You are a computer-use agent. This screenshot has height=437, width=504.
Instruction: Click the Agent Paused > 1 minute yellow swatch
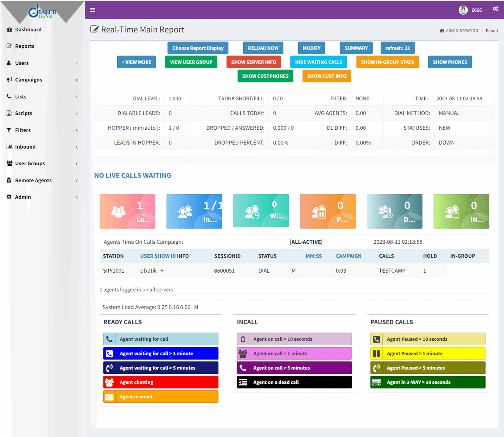click(427, 353)
